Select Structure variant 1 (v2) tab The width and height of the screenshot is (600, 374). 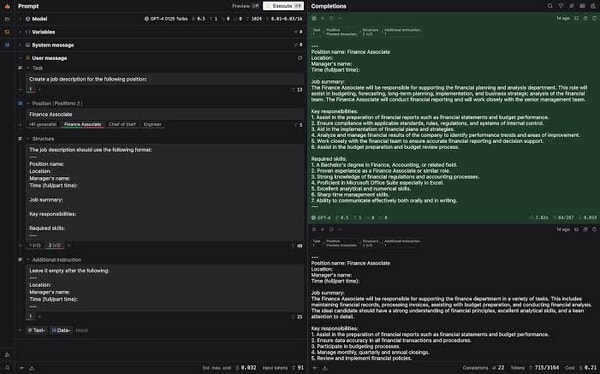point(35,245)
